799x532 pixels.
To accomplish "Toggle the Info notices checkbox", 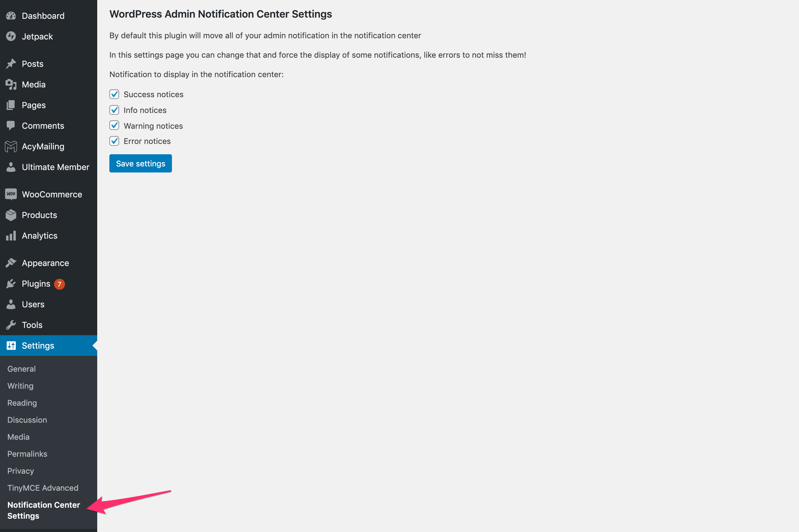I will (x=114, y=109).
